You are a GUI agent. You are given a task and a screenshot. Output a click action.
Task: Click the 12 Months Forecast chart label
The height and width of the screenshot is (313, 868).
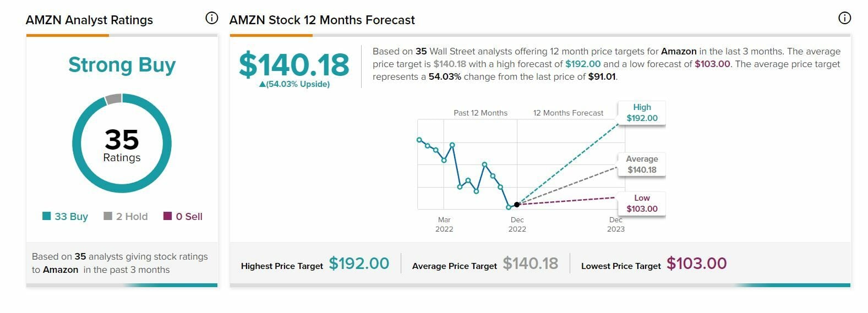point(568,113)
